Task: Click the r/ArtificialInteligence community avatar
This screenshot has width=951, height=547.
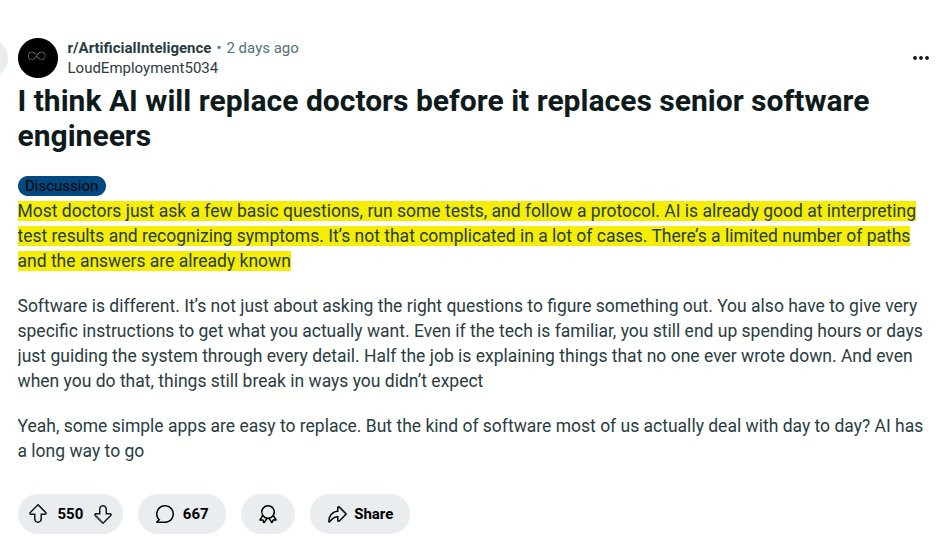Action: (38, 58)
